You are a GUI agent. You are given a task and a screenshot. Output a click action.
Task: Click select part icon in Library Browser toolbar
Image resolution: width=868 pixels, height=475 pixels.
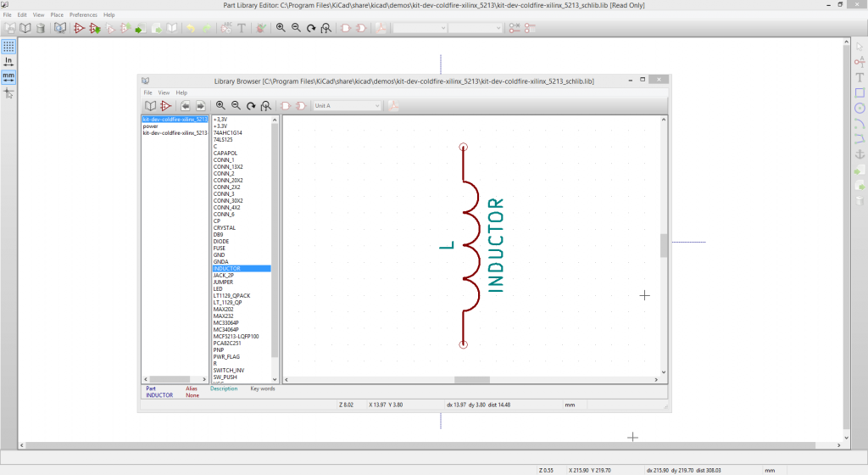(165, 106)
